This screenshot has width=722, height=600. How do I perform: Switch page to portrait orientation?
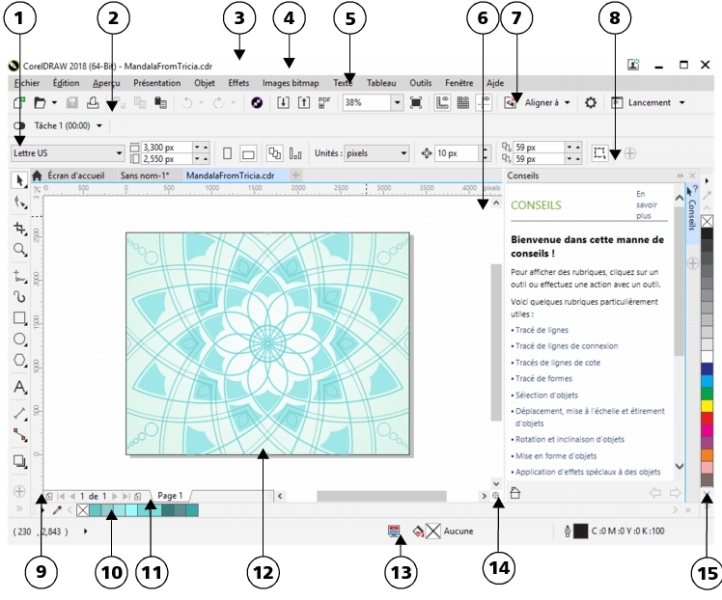(x=227, y=154)
